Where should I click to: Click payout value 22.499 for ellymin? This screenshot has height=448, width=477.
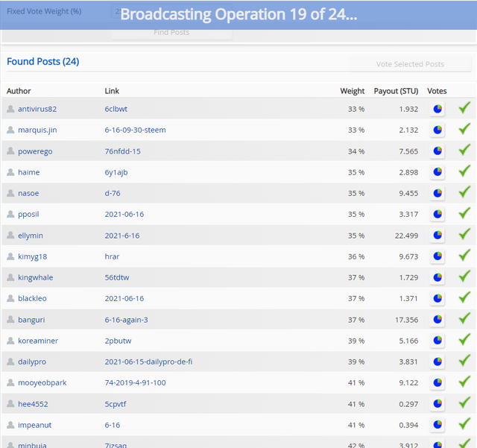(406, 236)
